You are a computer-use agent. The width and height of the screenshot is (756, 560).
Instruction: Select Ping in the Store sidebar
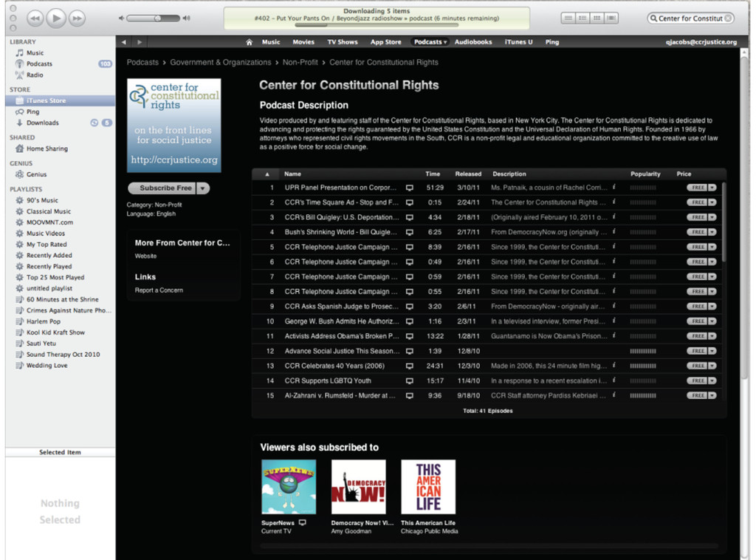32,112
